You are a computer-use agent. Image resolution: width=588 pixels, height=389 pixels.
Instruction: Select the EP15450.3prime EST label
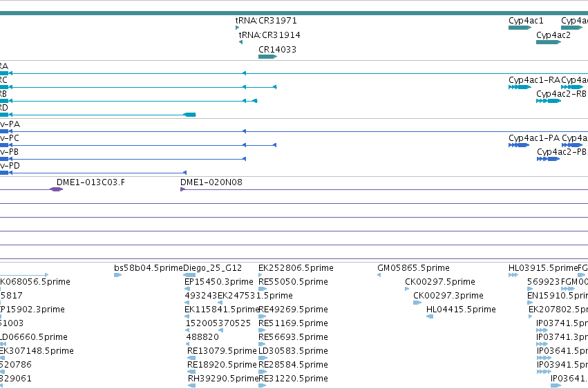pos(219,282)
